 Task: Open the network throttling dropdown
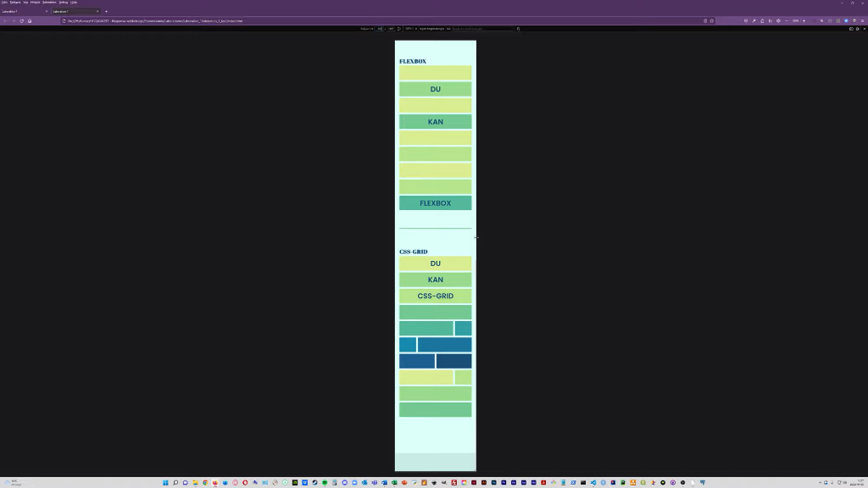pos(431,29)
